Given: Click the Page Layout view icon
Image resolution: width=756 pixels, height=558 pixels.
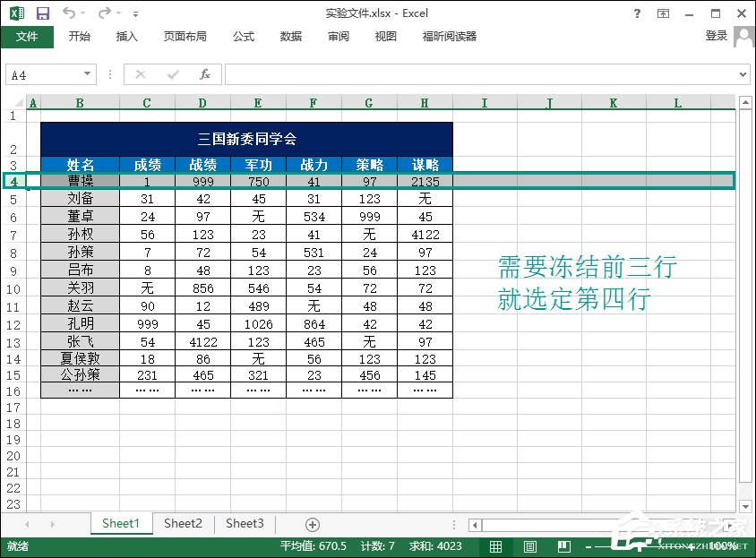Looking at the screenshot, I should point(529,546).
